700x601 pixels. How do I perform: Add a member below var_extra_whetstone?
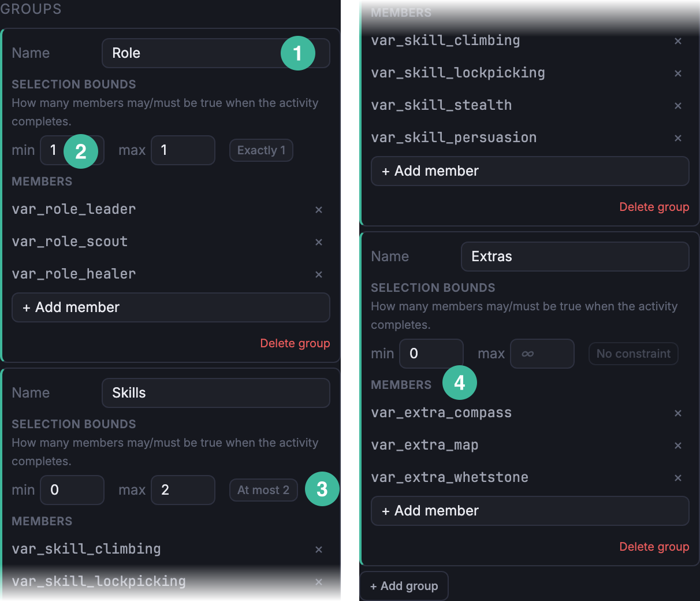pyautogui.click(x=530, y=511)
